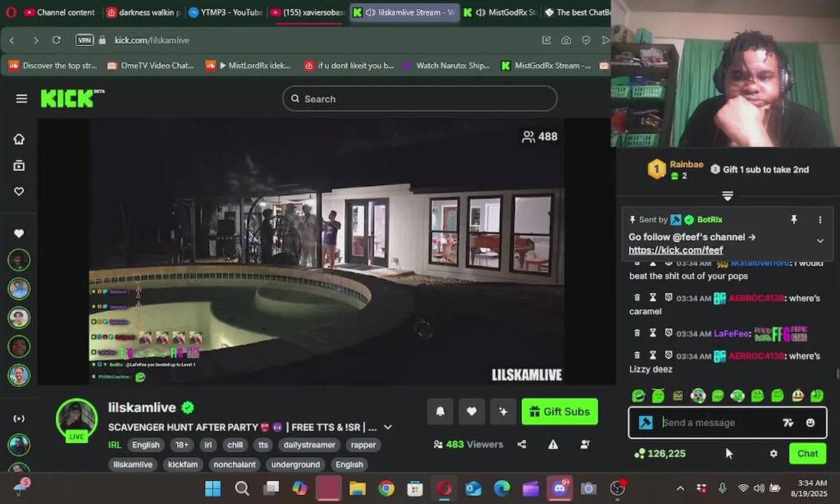The image size is (840, 504).
Task: Switch to the 'YTMP3 - YouTube' tab
Action: [x=225, y=12]
